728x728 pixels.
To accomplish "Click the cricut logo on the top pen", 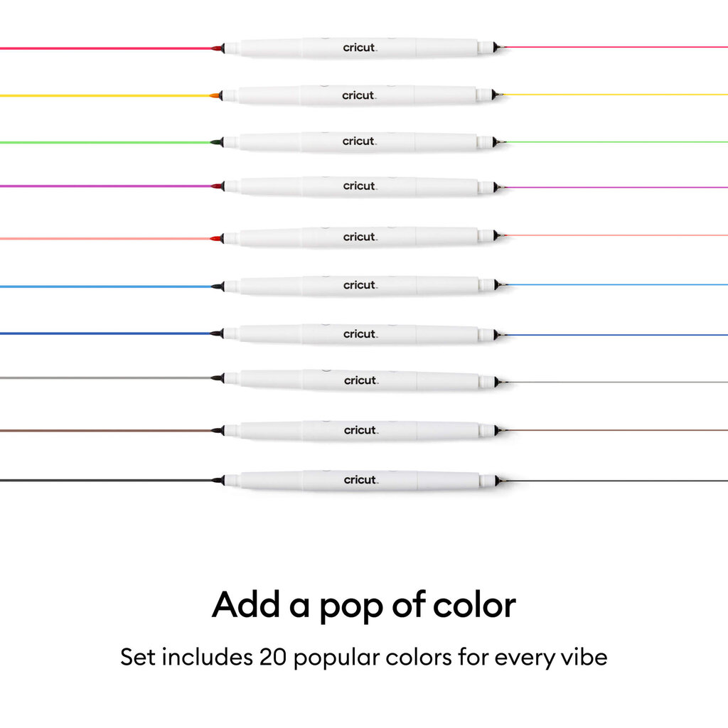I will (x=359, y=48).
